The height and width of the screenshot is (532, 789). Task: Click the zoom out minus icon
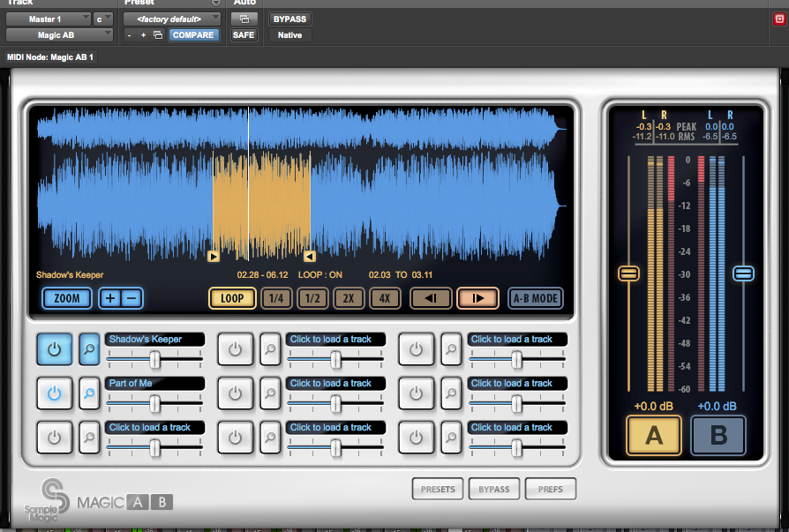131,298
